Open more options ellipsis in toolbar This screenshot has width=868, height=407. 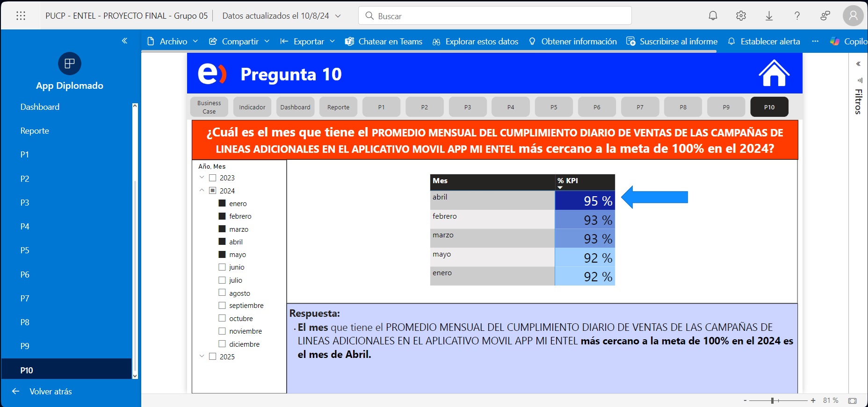tap(815, 41)
